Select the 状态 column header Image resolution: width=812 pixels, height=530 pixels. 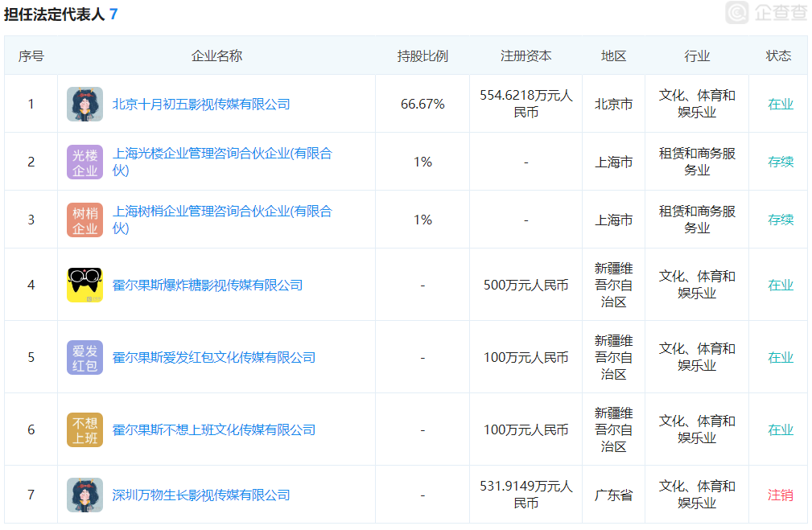tap(778, 56)
